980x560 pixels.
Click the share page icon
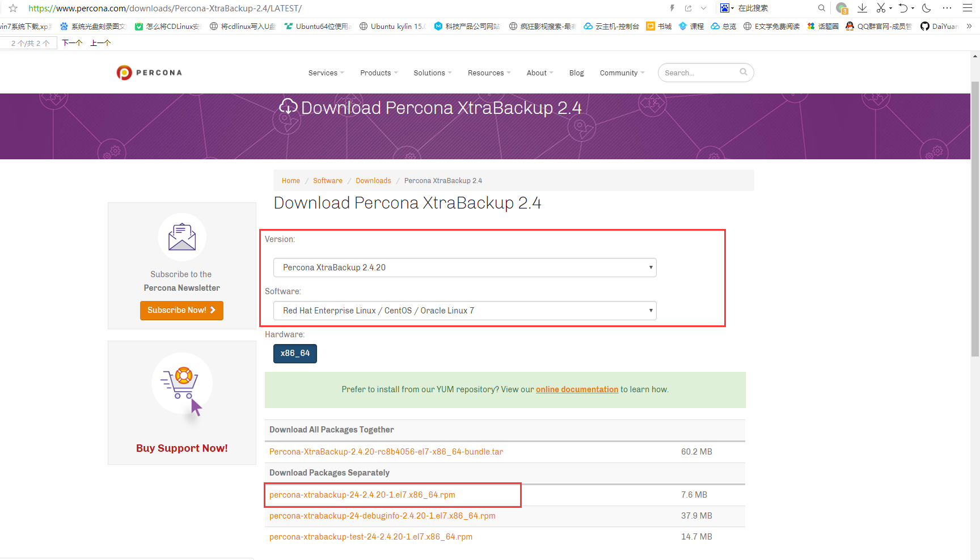(688, 8)
